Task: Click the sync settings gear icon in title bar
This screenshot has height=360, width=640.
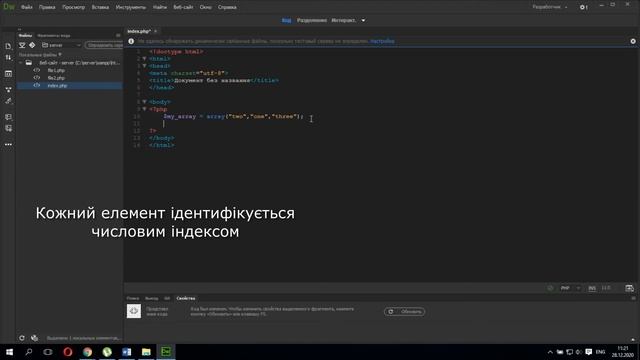Action: pyautogui.click(x=583, y=7)
